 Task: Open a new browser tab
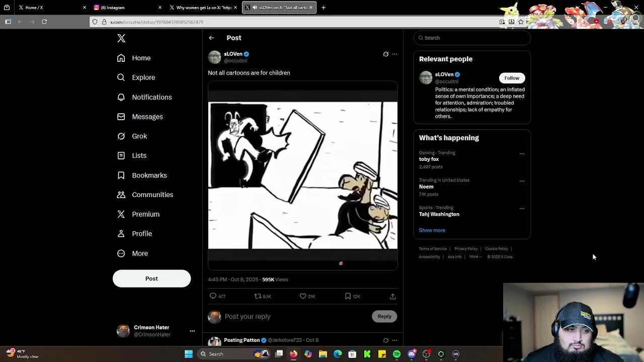click(324, 8)
